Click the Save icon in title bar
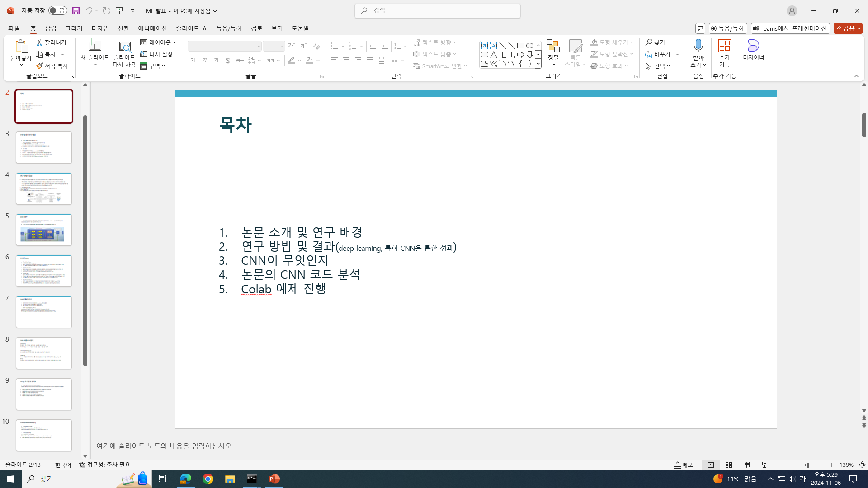Screen dimensions: 868x488 76,10
